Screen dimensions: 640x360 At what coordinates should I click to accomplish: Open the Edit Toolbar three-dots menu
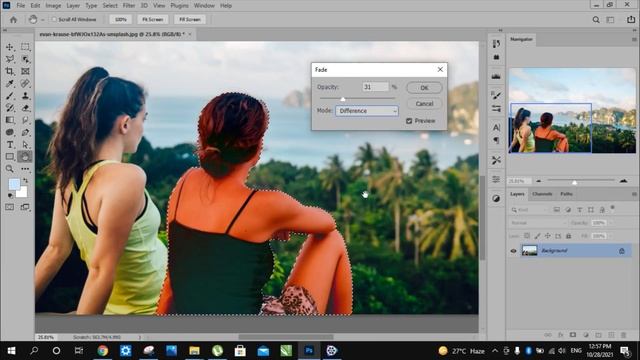click(25, 169)
